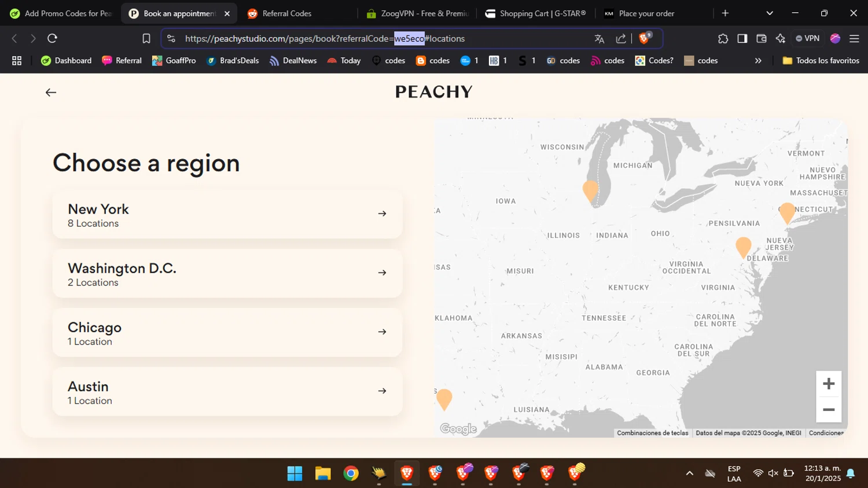The width and height of the screenshot is (868, 488).
Task: Reload the current page
Action: pos(52,38)
